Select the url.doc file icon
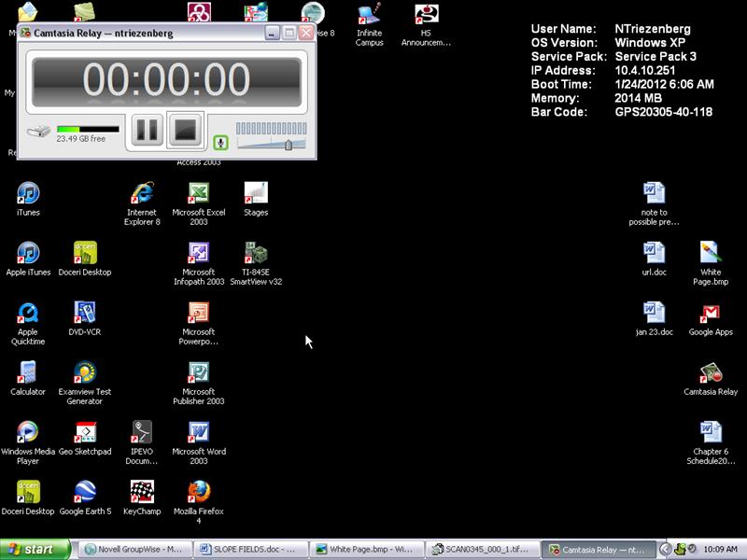The height and width of the screenshot is (560, 747). tap(655, 259)
